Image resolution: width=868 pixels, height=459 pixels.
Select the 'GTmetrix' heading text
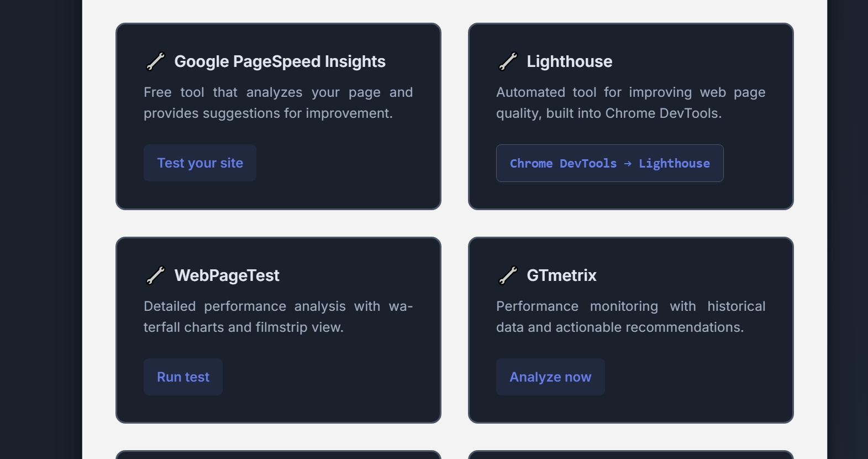[562, 275]
